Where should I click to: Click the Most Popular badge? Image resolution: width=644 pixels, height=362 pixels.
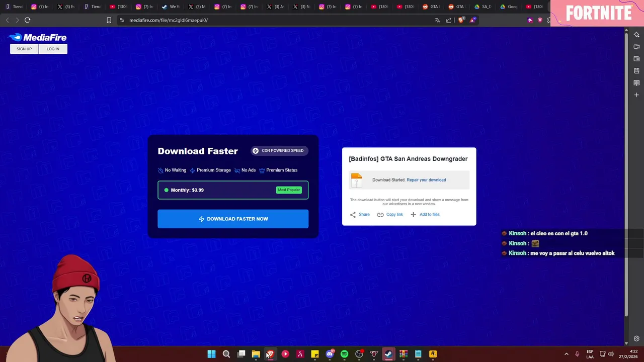coord(289,190)
